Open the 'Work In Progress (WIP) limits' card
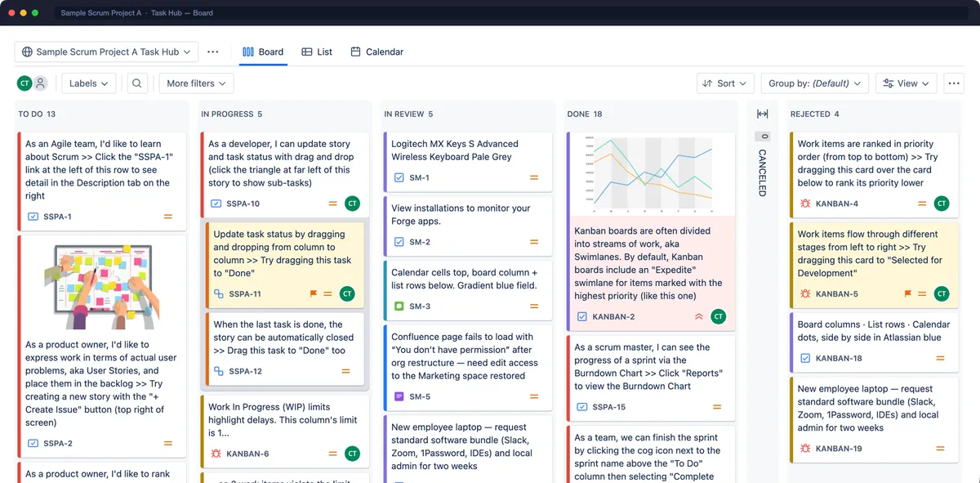 click(x=284, y=430)
